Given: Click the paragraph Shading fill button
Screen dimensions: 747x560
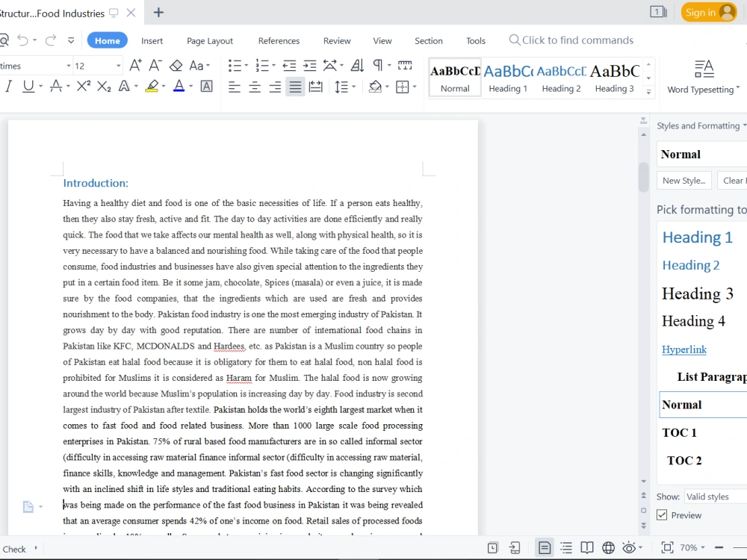Looking at the screenshot, I should tap(376, 87).
